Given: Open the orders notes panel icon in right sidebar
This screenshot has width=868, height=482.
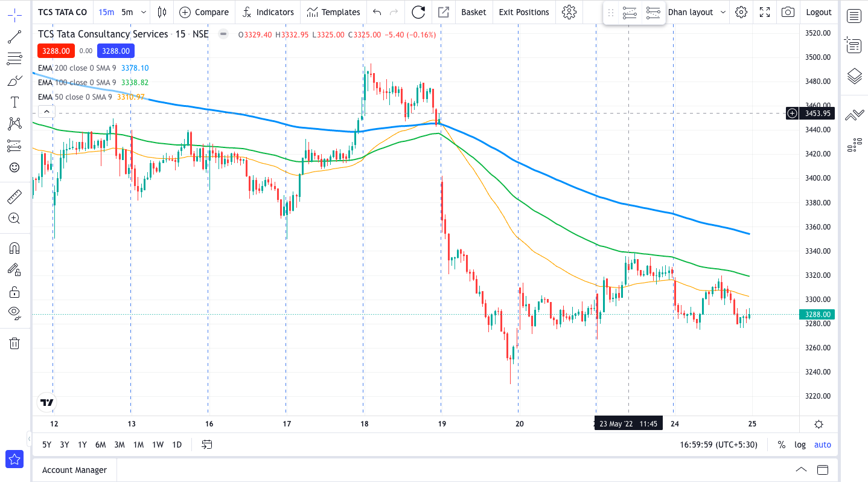Looking at the screenshot, I should pyautogui.click(x=854, y=45).
